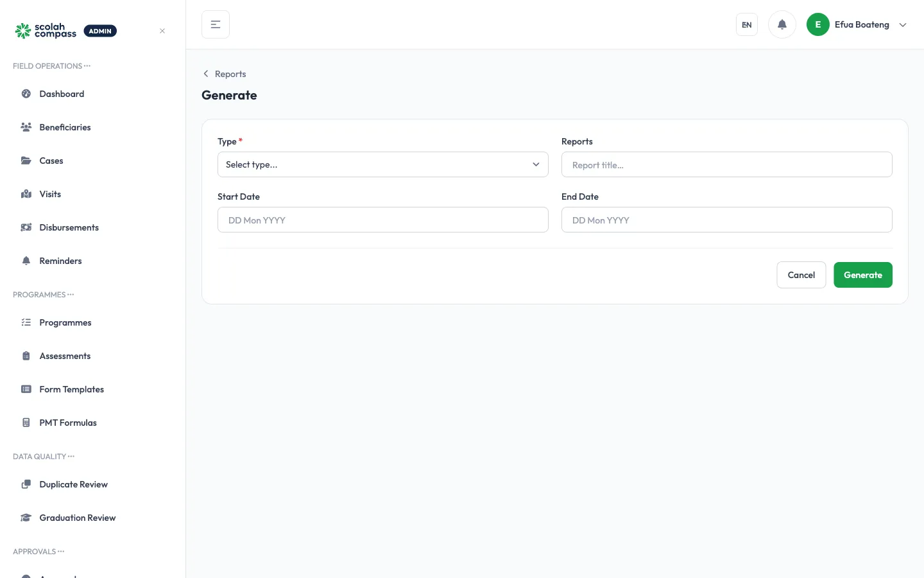
Task: Collapse the Field Operations section header
Action: [x=52, y=66]
